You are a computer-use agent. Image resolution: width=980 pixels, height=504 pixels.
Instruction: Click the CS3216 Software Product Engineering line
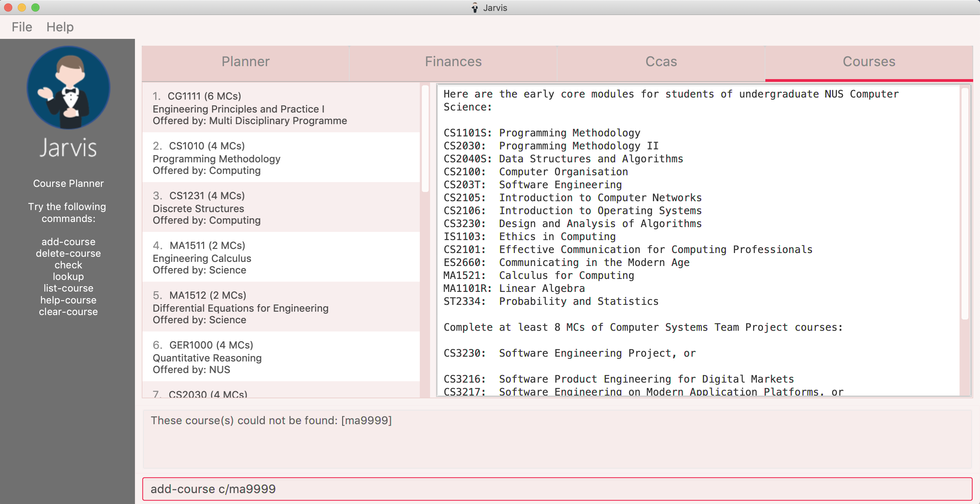619,379
